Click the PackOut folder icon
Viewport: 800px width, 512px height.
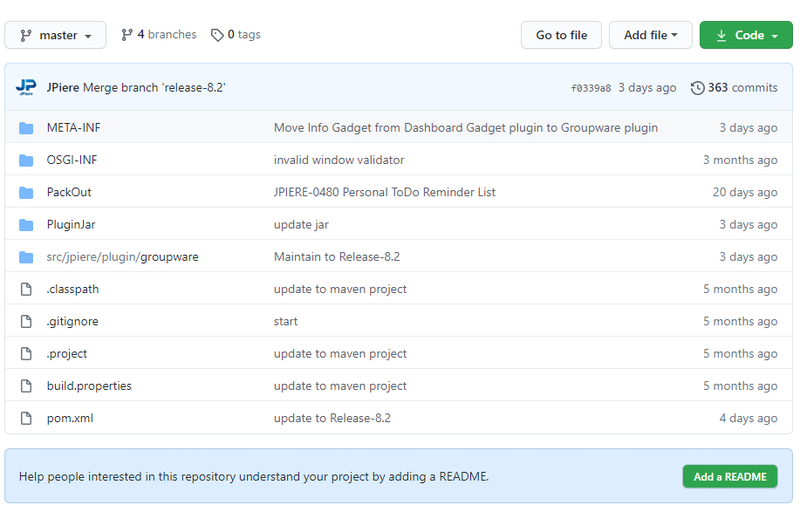click(26, 192)
